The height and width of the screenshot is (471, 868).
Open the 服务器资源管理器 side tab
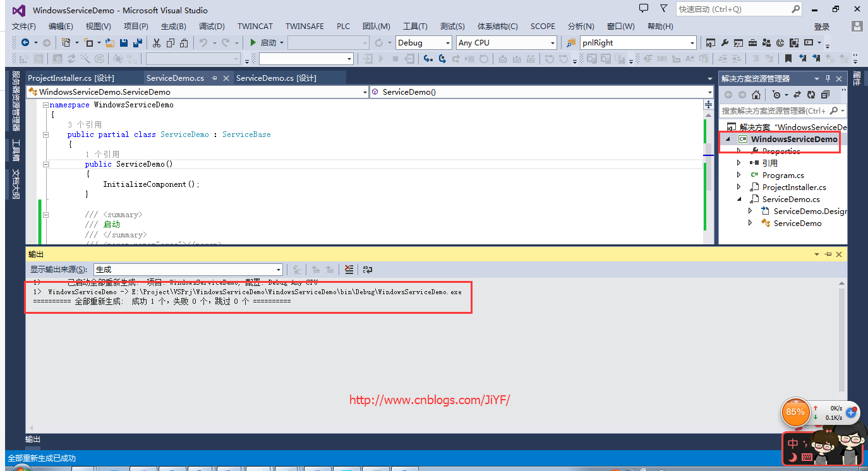point(16,100)
